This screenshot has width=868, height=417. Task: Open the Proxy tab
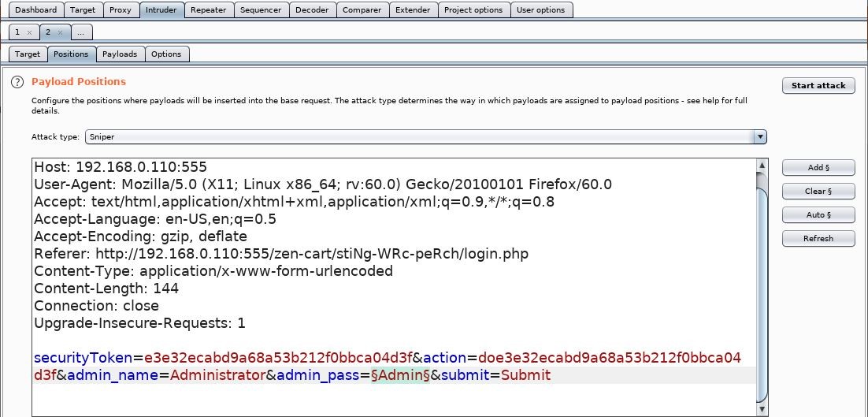pyautogui.click(x=121, y=9)
